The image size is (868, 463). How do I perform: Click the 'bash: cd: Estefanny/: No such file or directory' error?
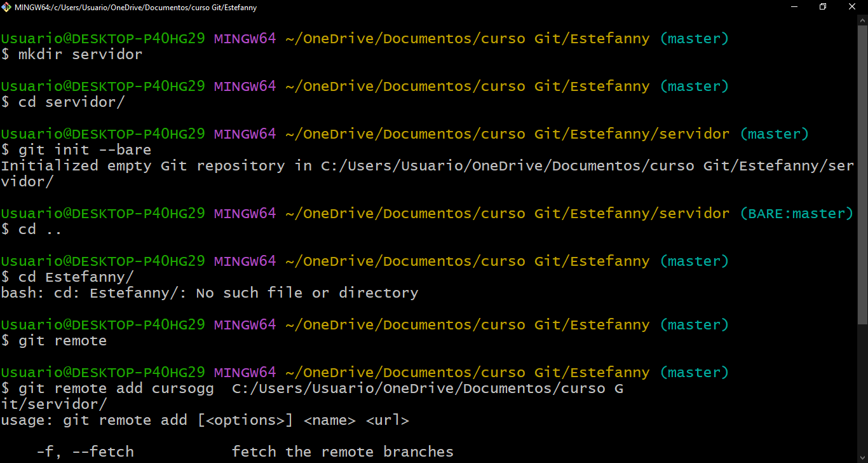tap(210, 293)
